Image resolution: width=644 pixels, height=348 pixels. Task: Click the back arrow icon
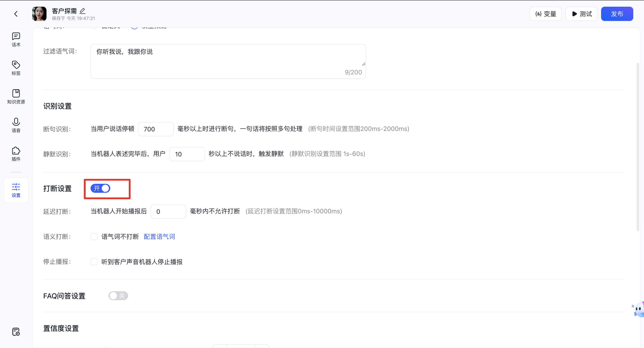coord(16,14)
